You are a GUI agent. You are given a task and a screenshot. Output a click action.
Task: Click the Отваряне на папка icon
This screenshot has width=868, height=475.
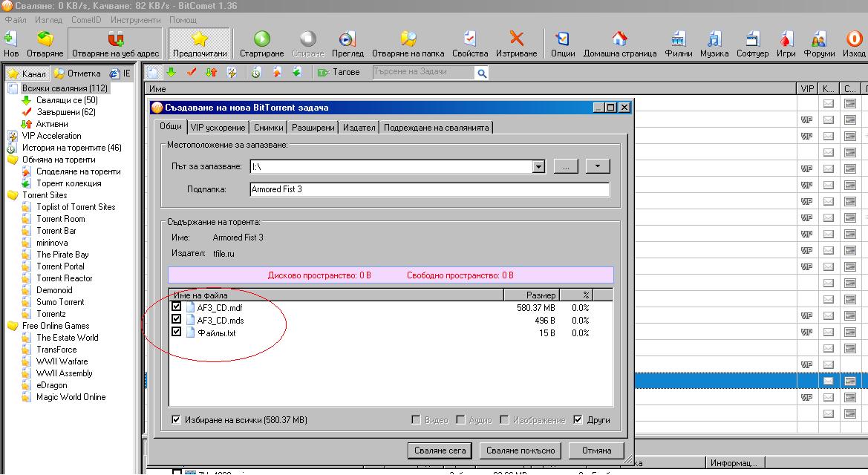pos(408,39)
